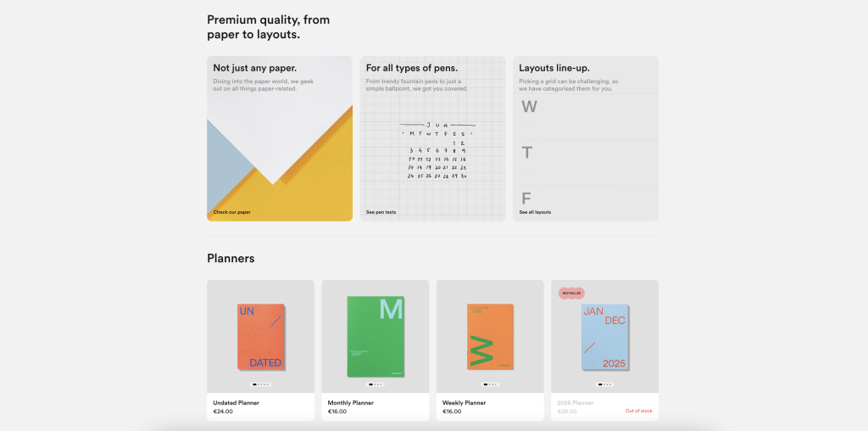The height and width of the screenshot is (431, 868).
Task: Open the blue 2025 Planner cover image
Action: (x=605, y=337)
